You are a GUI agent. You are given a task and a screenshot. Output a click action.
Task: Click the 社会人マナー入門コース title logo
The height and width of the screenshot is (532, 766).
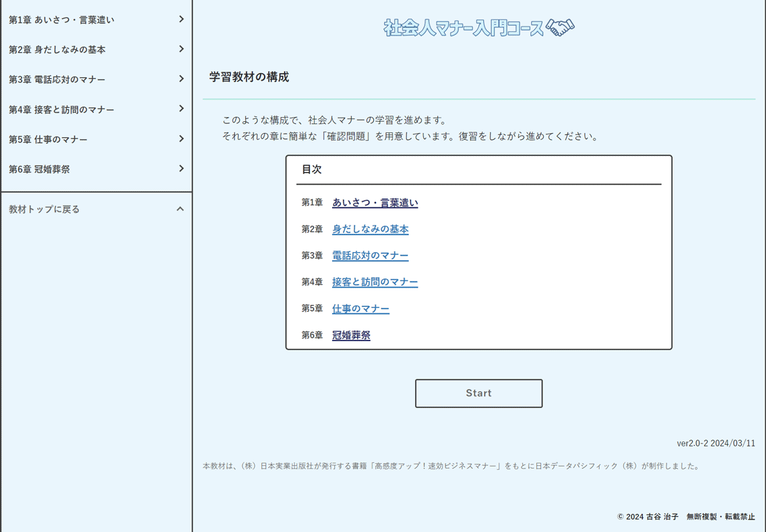click(464, 28)
